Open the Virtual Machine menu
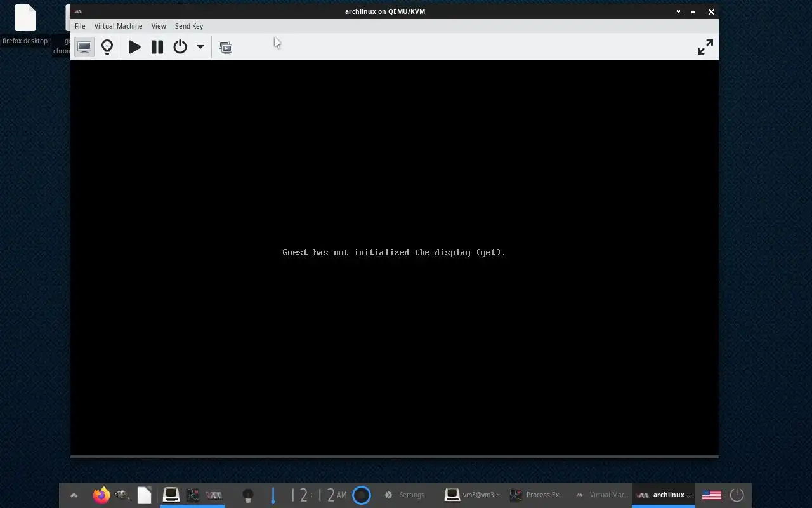This screenshot has width=812, height=508. 118,26
